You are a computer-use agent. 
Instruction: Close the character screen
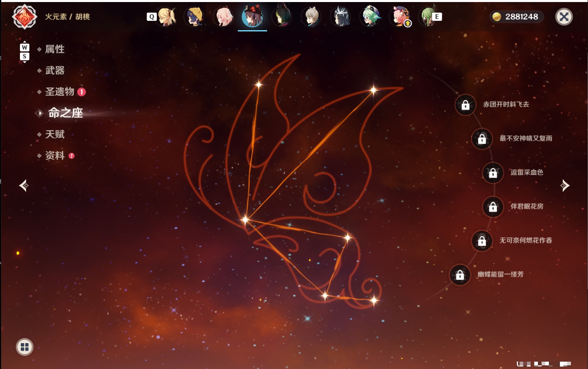coord(564,17)
